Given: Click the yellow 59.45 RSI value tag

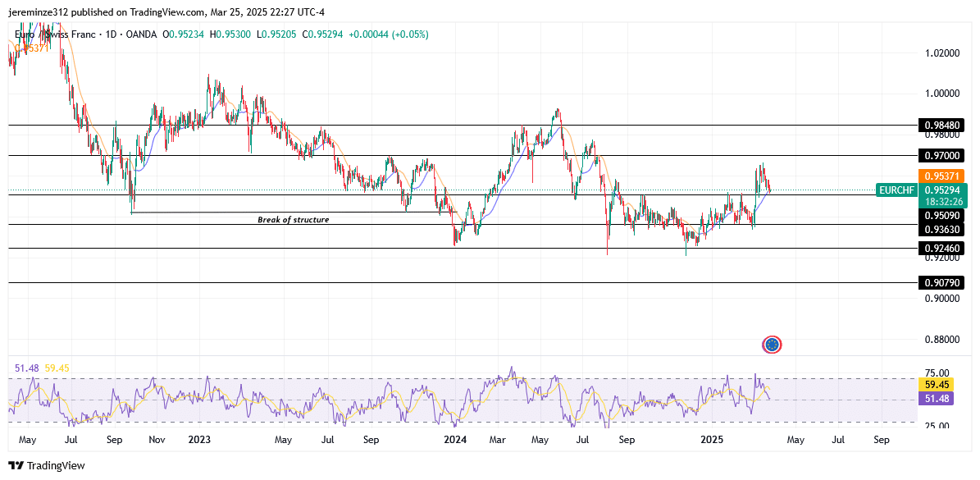Looking at the screenshot, I should click(937, 384).
